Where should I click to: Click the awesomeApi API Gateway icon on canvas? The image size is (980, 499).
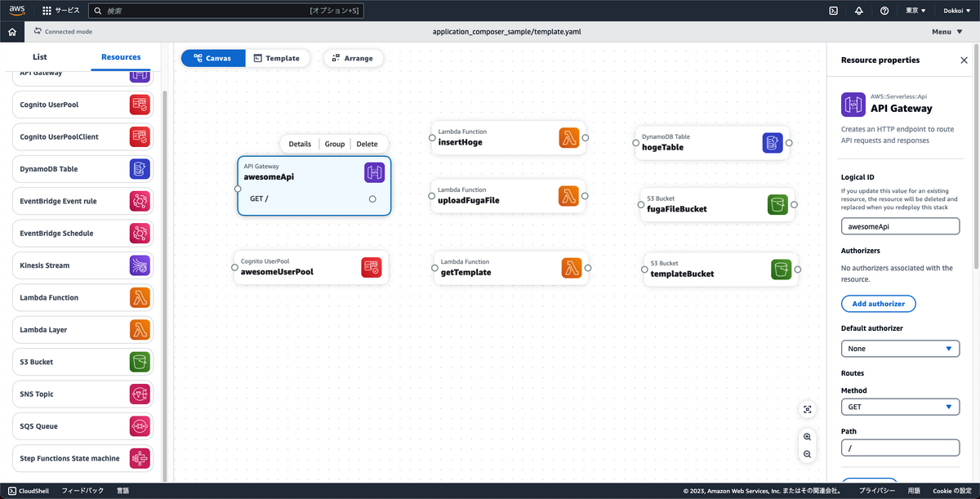[x=374, y=172]
